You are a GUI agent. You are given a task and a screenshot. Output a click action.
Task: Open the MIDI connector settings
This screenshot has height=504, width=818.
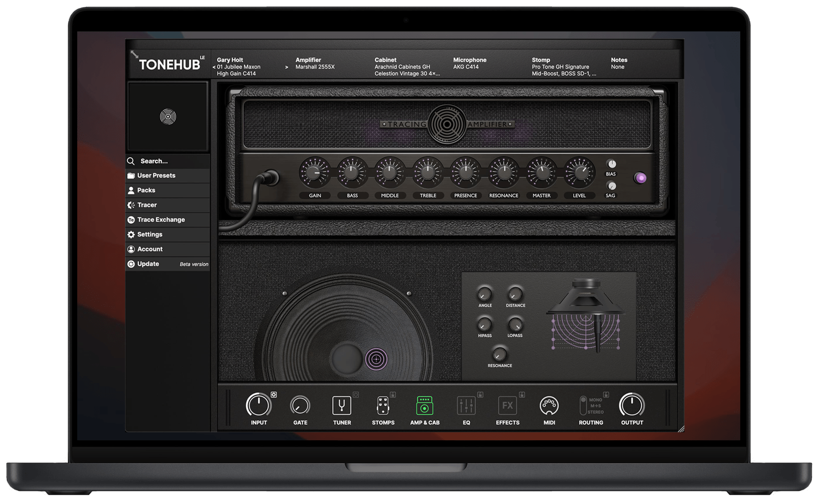click(549, 406)
